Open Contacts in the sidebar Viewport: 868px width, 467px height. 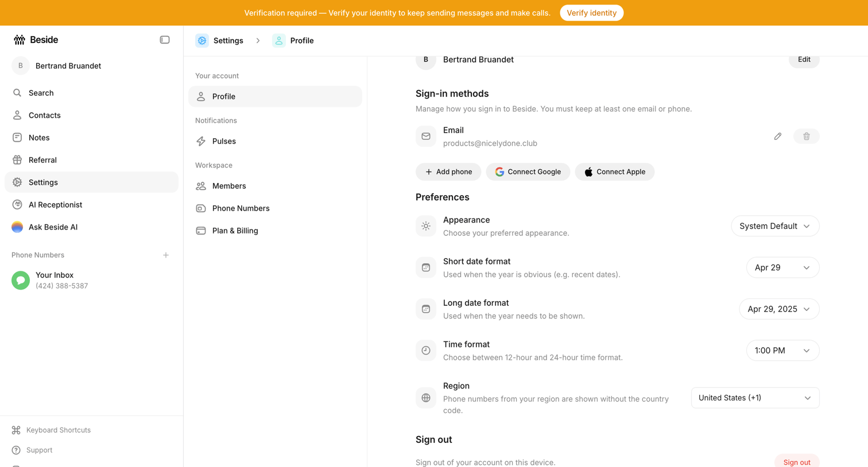coord(91,115)
